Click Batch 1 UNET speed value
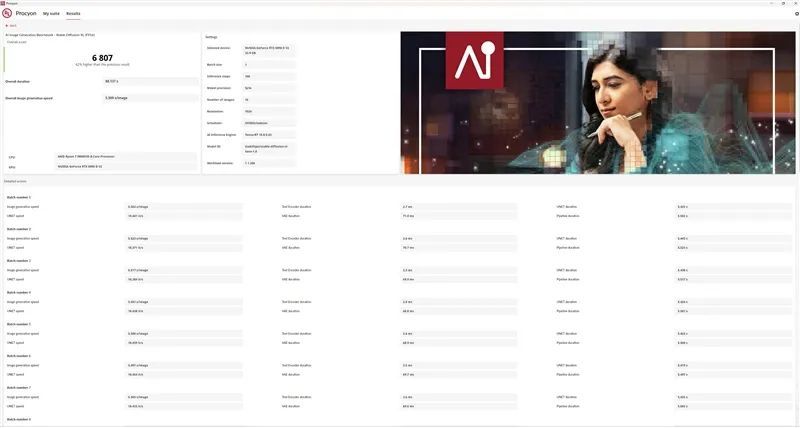Image resolution: width=800 pixels, height=428 pixels. [x=184, y=216]
